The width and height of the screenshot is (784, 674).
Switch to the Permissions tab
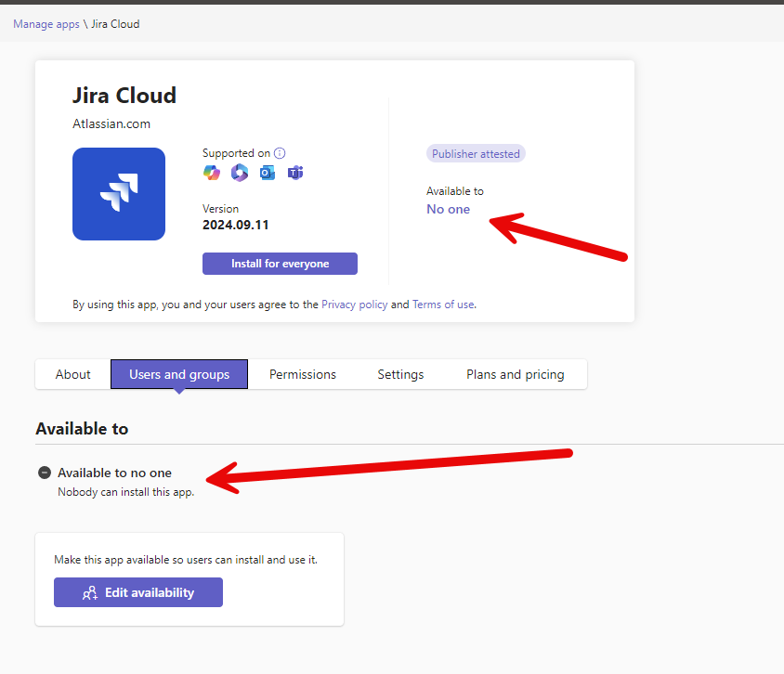coord(302,374)
